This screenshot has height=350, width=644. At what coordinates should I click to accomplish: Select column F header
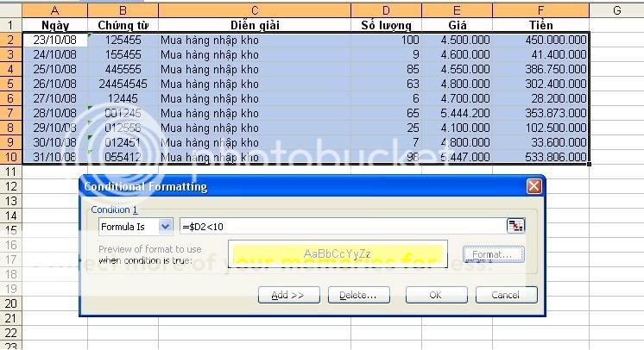click(x=541, y=10)
